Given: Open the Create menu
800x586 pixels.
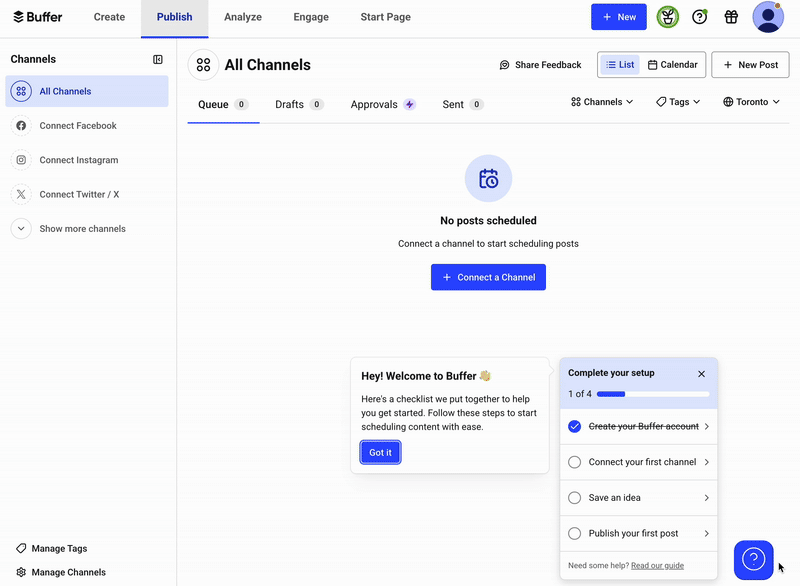Looking at the screenshot, I should (x=109, y=17).
